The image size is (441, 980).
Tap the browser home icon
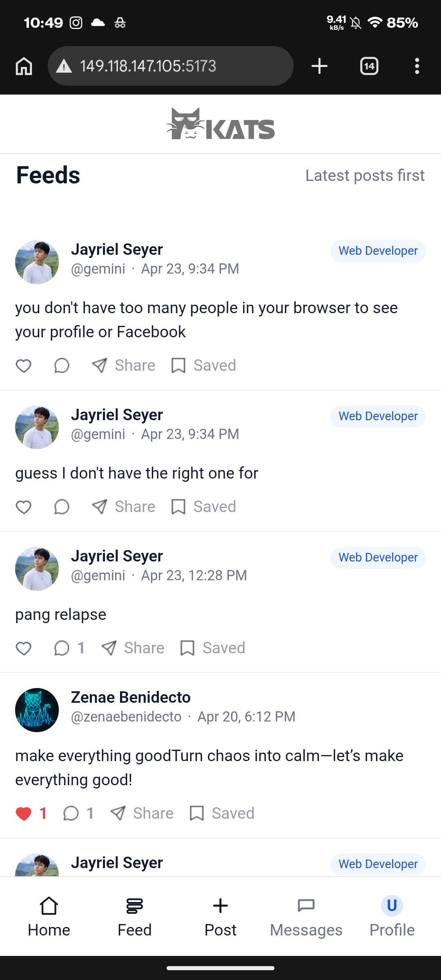click(x=24, y=66)
